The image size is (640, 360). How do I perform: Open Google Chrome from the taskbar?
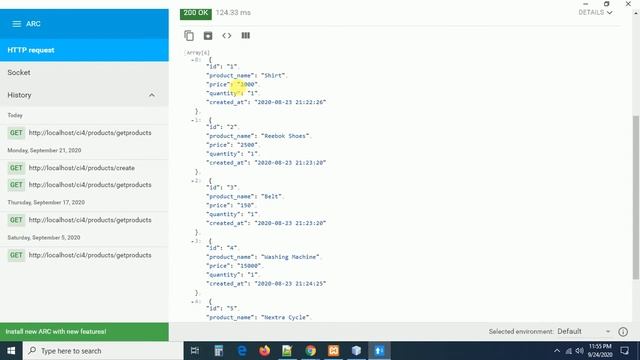click(x=310, y=351)
